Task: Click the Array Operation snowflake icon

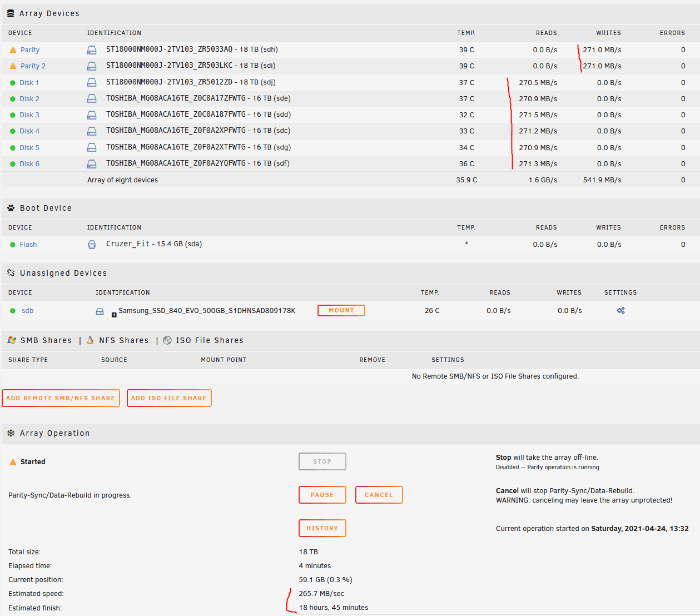Action: [x=11, y=433]
